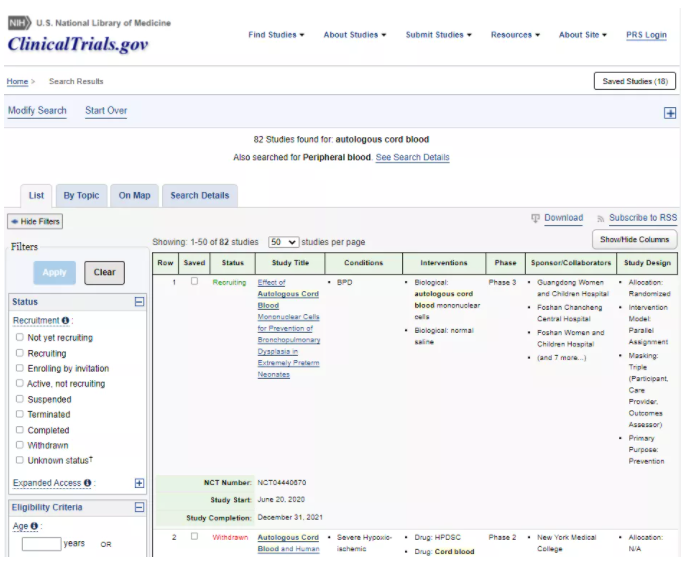Switch to the By Topic tab
The height and width of the screenshot is (569, 687).
click(81, 196)
